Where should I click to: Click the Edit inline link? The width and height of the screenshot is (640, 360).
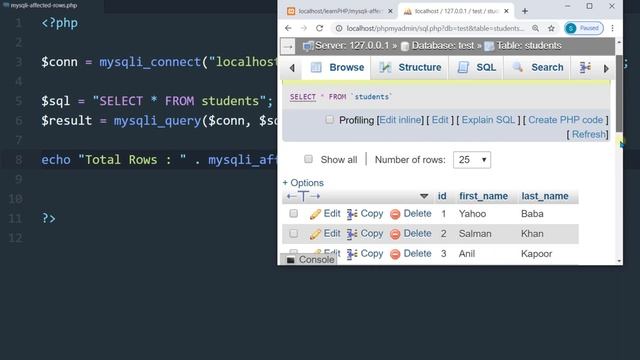pos(400,120)
